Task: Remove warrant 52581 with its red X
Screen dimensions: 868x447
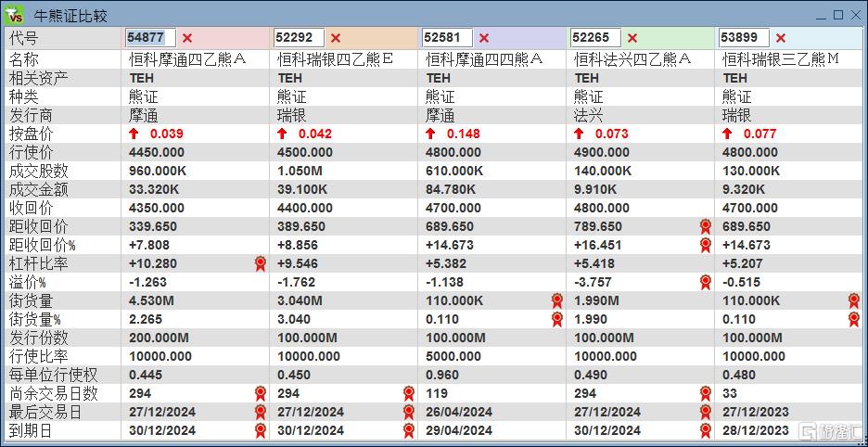Action: pyautogui.click(x=484, y=38)
